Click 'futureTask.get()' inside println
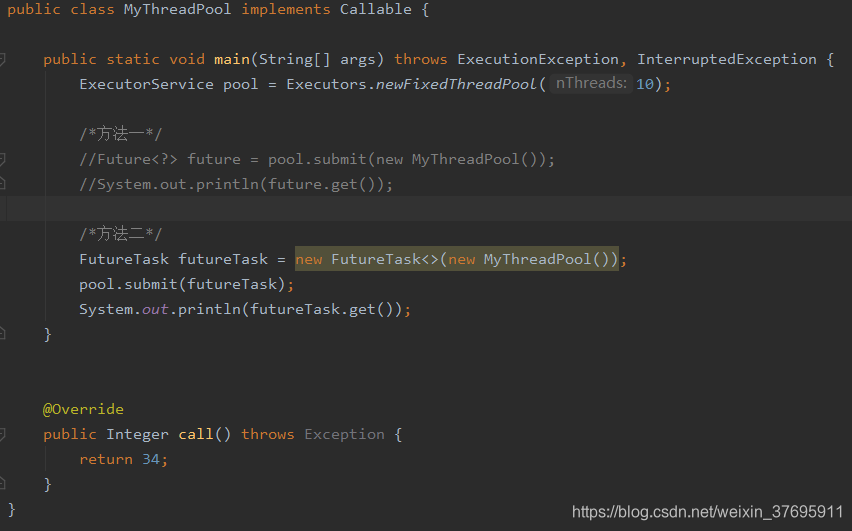 pos(321,309)
